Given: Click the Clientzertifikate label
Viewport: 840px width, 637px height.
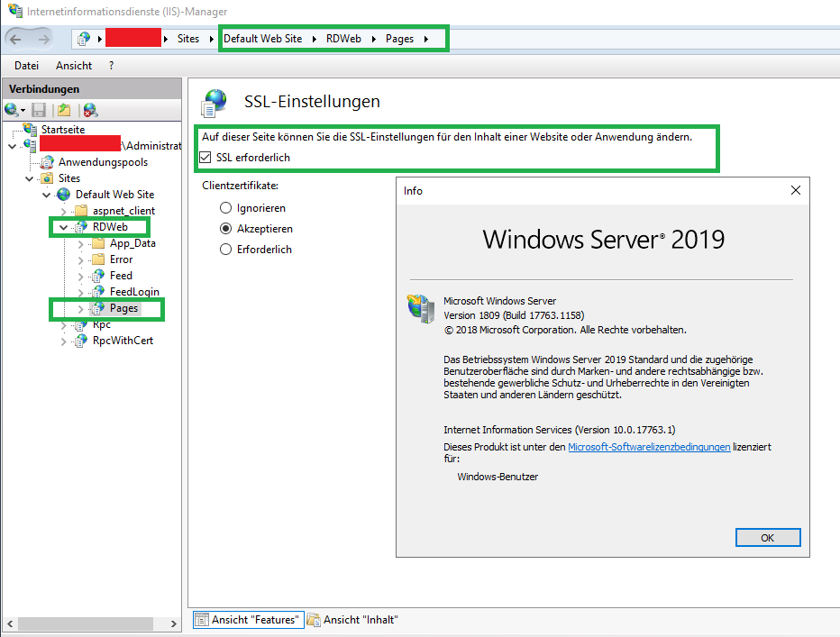Looking at the screenshot, I should pos(240,186).
